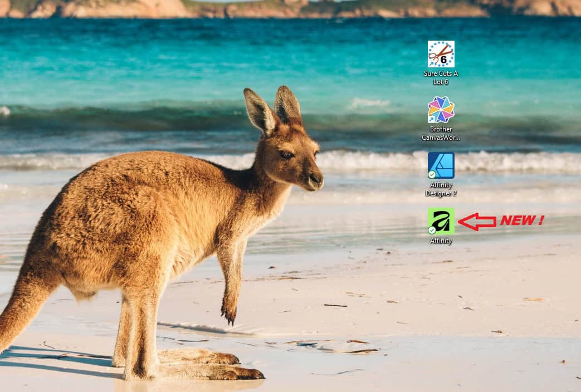Click the number 6 inside the Sure Cuts icon
This screenshot has height=392, width=581.
pos(443,59)
